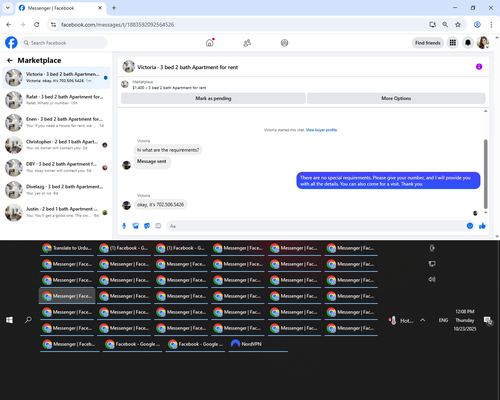Open the tab search dropdown arrow
Viewport: 500px width, 400px height.
click(x=8, y=8)
